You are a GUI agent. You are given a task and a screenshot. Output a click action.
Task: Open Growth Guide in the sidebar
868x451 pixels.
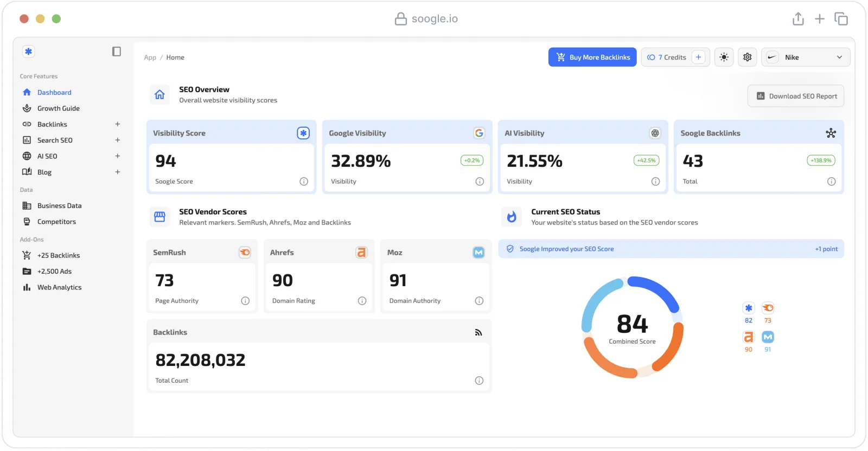[58, 108]
